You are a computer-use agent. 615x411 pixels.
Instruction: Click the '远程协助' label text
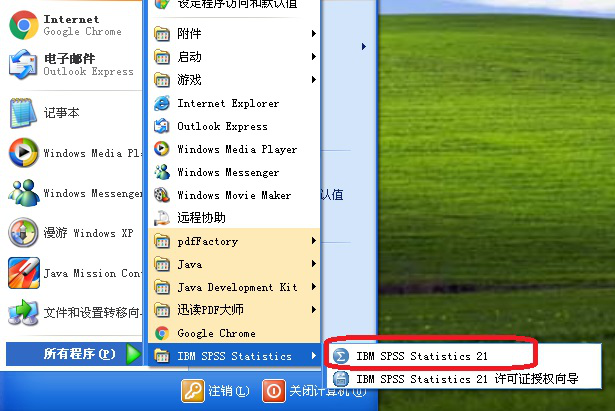pos(201,218)
